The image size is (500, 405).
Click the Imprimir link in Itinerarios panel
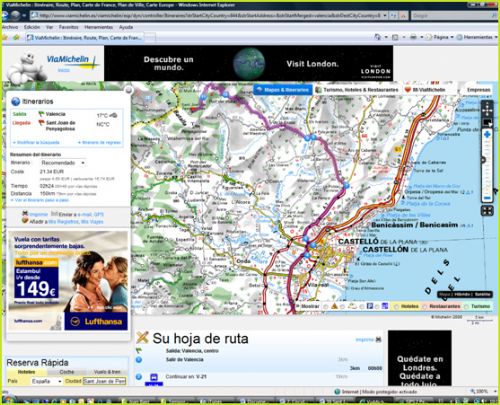click(38, 214)
